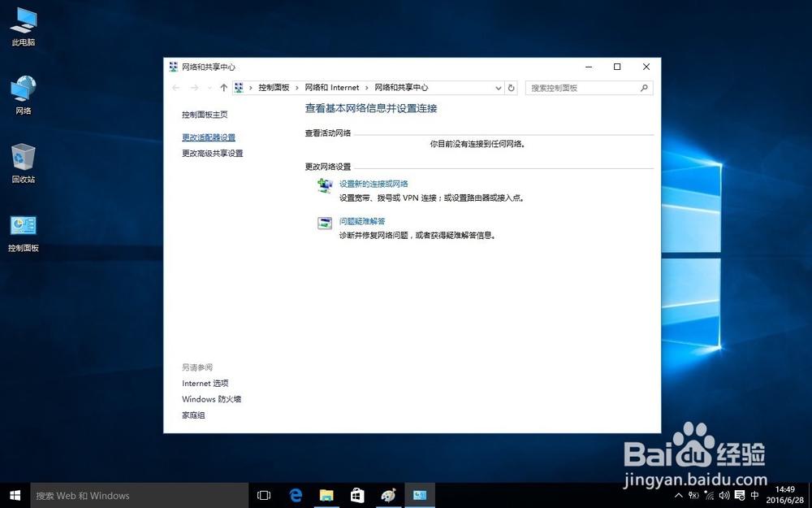The width and height of the screenshot is (812, 508).
Task: Open the network connection setup wizard icon
Action: [325, 186]
